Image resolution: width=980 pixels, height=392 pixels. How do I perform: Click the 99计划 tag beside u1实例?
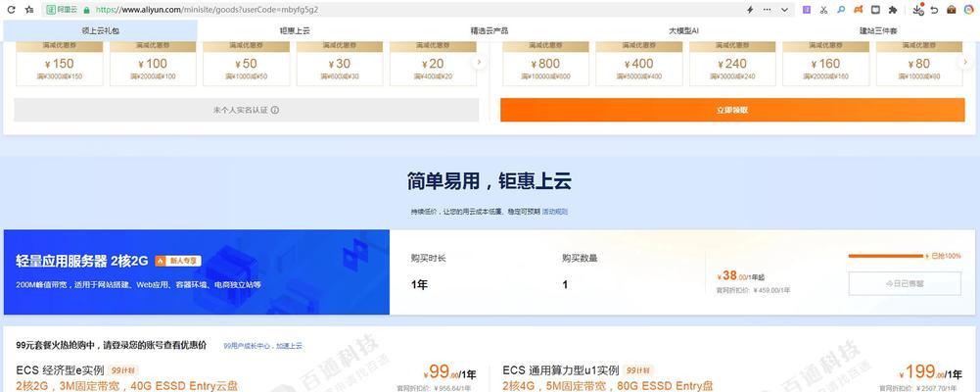pos(639,370)
